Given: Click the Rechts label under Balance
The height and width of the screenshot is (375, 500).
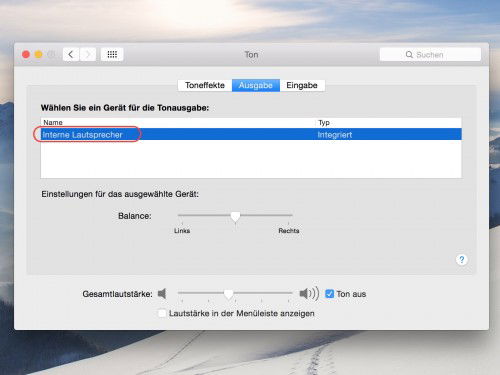Looking at the screenshot, I should click(x=289, y=231).
